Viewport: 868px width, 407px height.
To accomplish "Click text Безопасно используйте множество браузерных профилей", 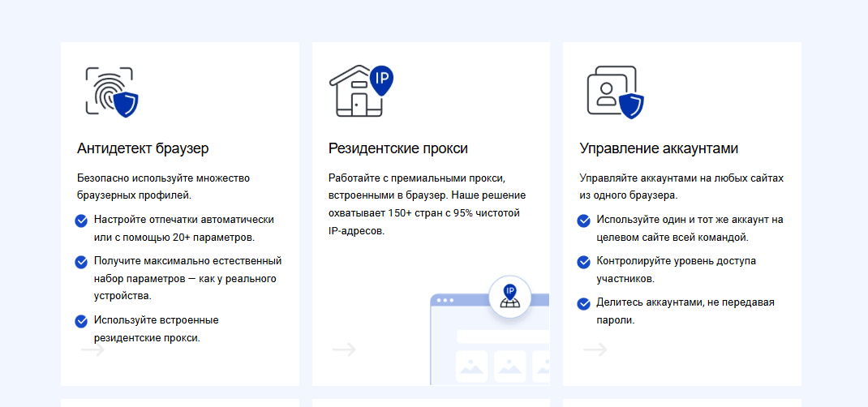I will point(163,187).
